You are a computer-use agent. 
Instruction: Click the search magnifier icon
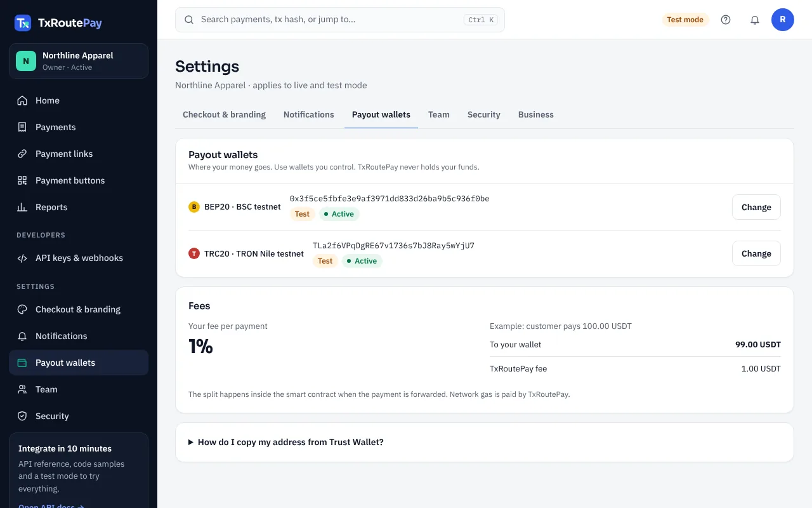(x=189, y=20)
